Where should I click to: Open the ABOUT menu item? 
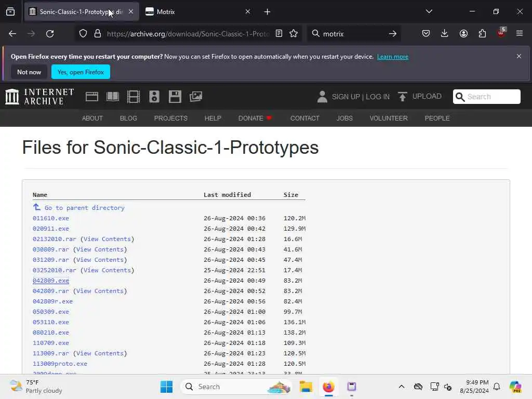pyautogui.click(x=92, y=118)
